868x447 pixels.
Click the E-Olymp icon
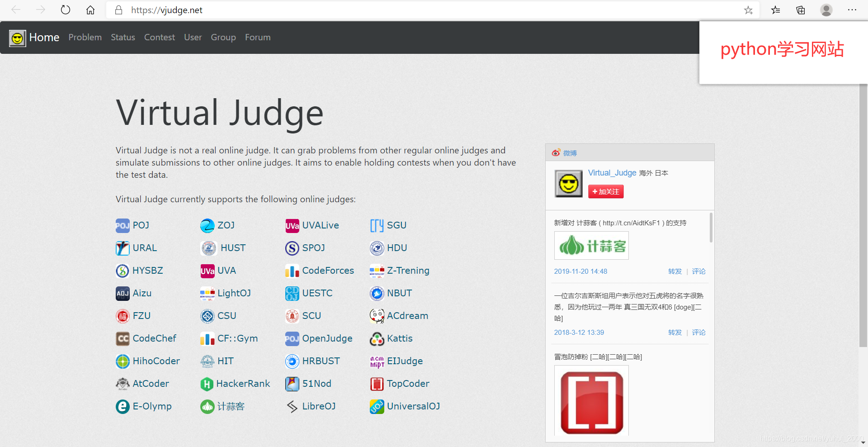tap(123, 406)
